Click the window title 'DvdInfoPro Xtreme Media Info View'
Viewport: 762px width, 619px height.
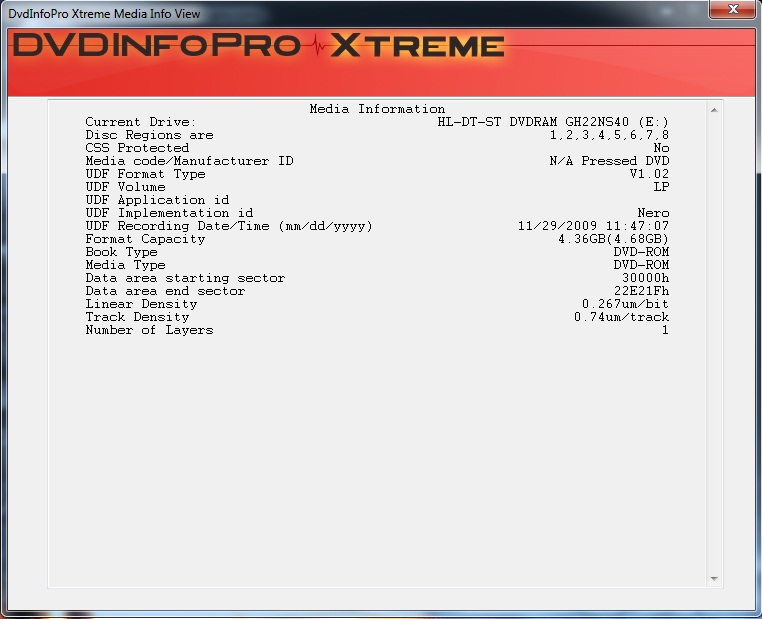tap(104, 14)
